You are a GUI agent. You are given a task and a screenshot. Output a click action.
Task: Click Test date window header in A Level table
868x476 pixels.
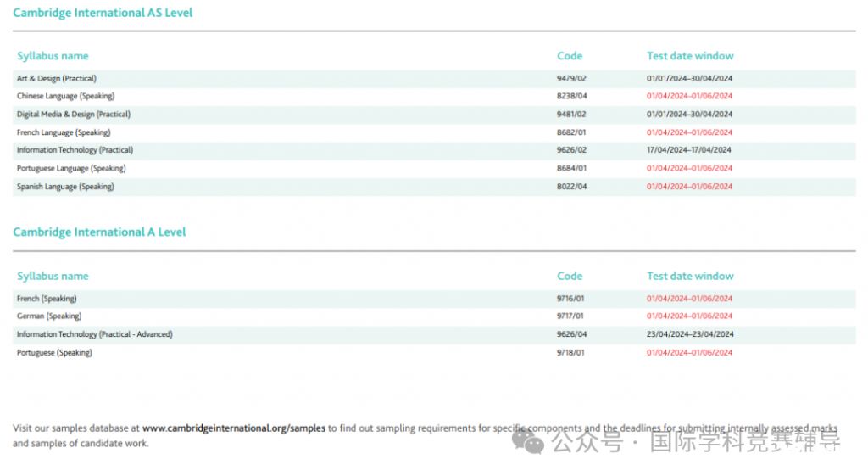coord(690,276)
